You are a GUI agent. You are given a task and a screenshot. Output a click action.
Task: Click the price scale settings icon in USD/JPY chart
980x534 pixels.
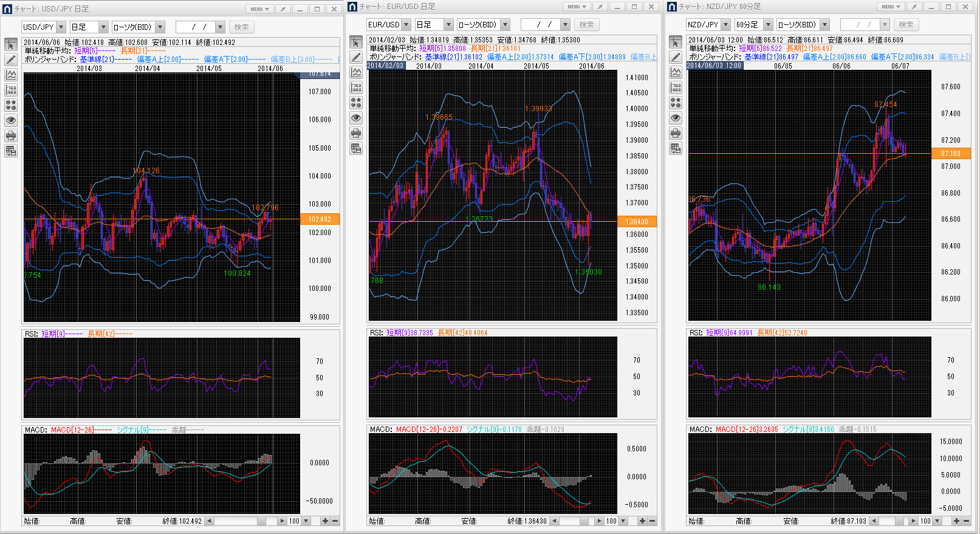click(x=11, y=90)
